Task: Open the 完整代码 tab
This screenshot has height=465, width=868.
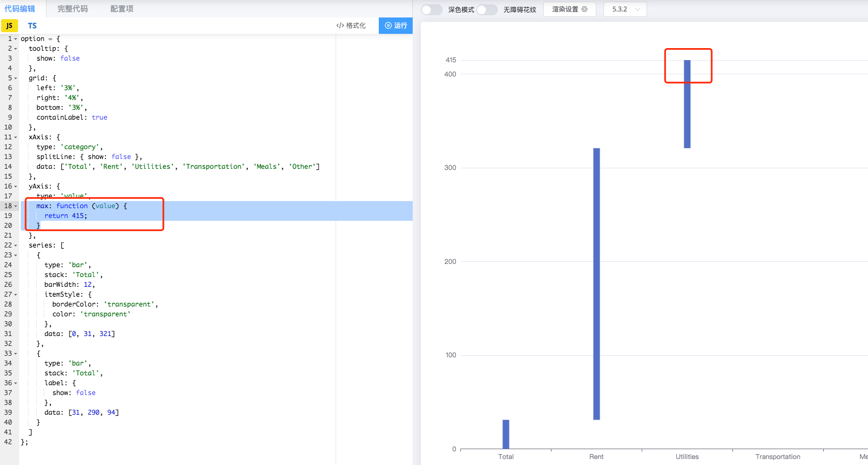Action: [73, 9]
